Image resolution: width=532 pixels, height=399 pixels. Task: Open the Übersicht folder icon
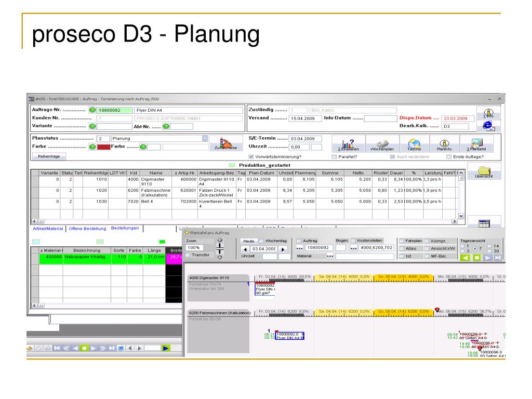click(x=484, y=171)
